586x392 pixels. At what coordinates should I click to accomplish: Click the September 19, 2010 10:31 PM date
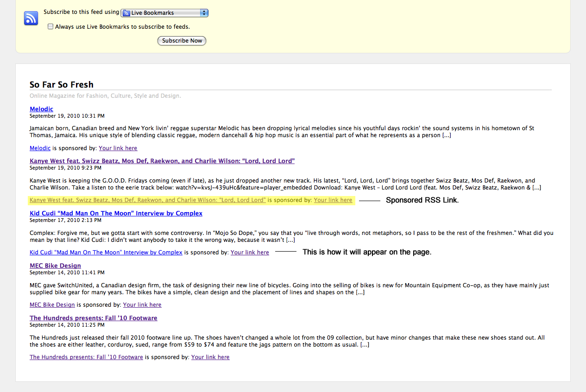(x=67, y=116)
